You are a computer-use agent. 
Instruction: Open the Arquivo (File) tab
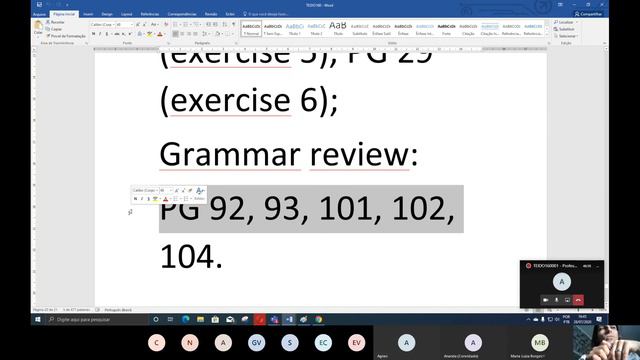point(40,14)
